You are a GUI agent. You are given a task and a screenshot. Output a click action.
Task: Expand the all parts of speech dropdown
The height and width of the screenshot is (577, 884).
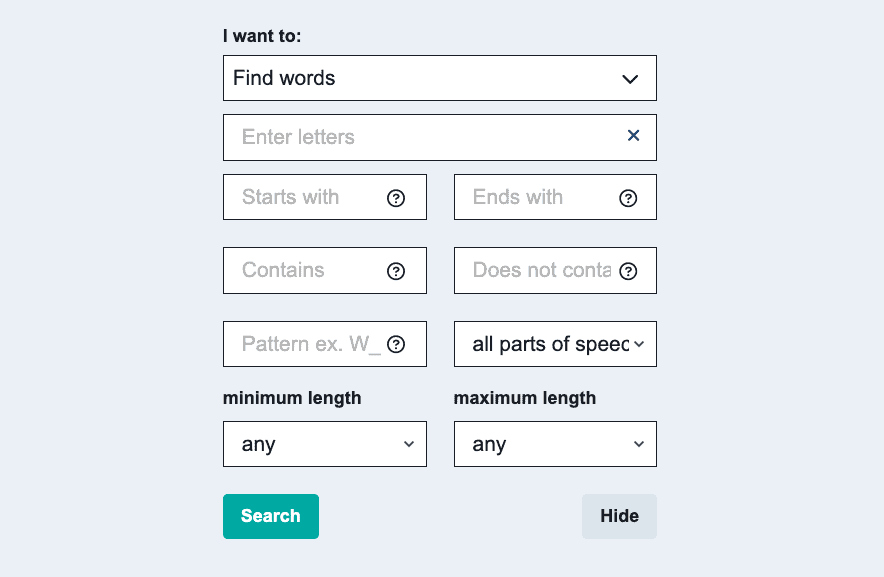555,344
